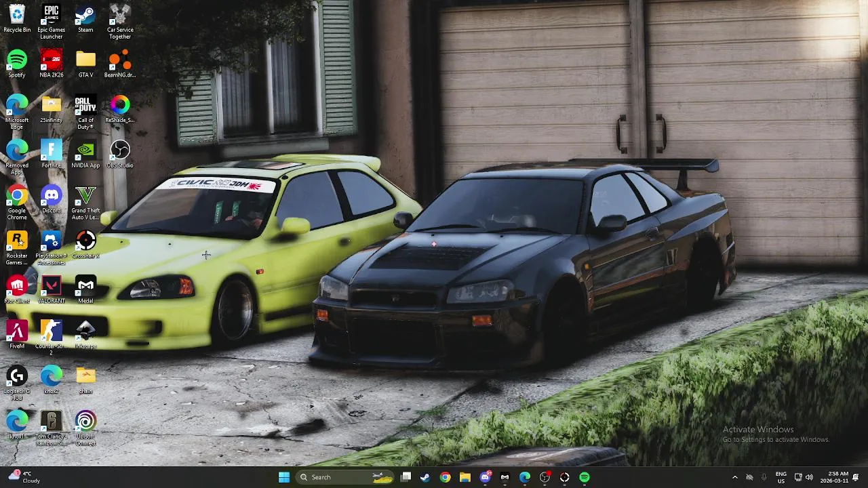Open File Explorer from the taskbar
Screen dimensions: 868x488
coord(465,477)
